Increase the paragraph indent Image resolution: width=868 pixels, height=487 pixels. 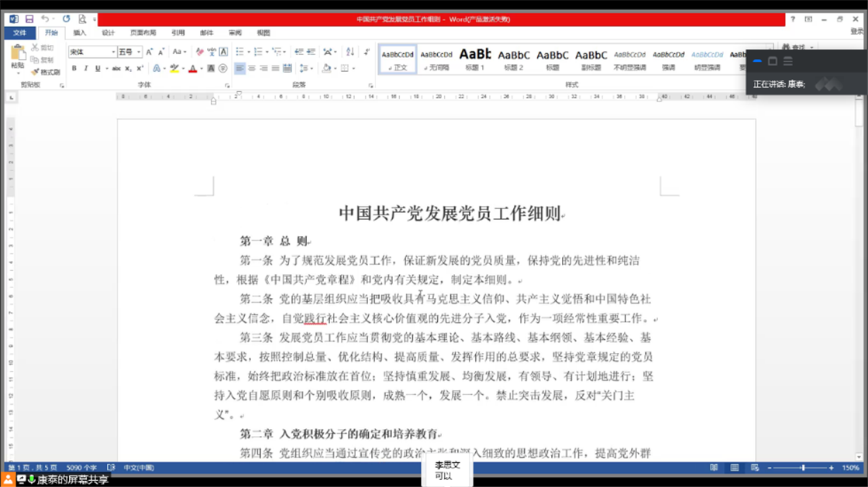(x=311, y=52)
